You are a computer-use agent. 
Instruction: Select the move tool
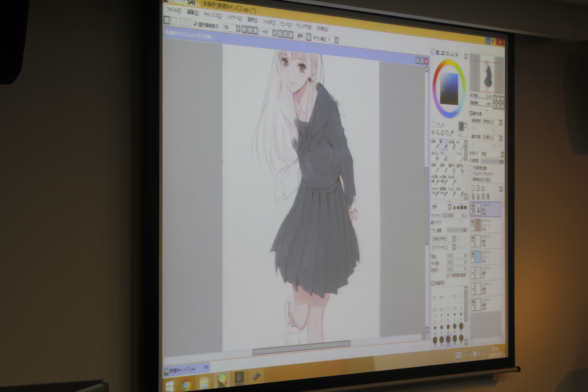coord(433,132)
